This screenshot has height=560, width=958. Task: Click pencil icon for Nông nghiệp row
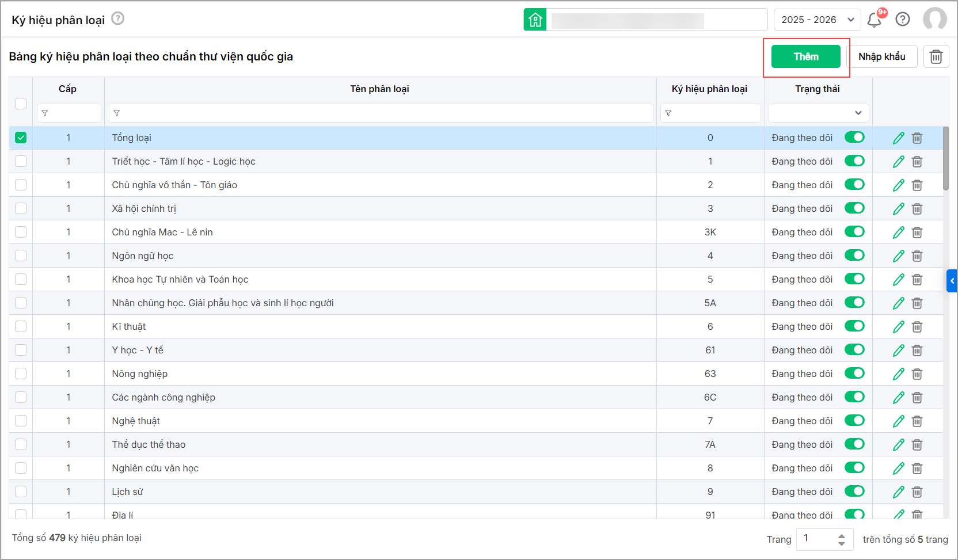898,374
